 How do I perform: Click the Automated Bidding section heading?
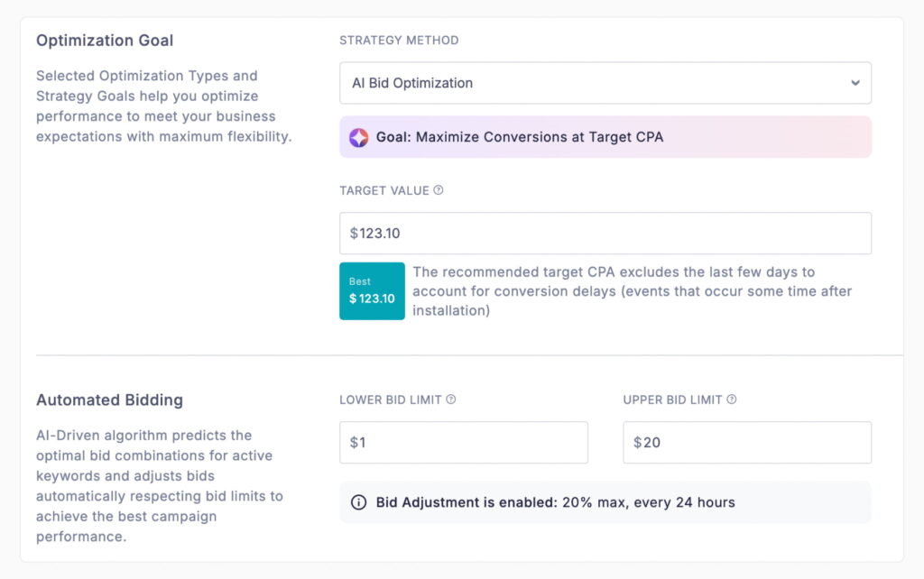(x=109, y=400)
